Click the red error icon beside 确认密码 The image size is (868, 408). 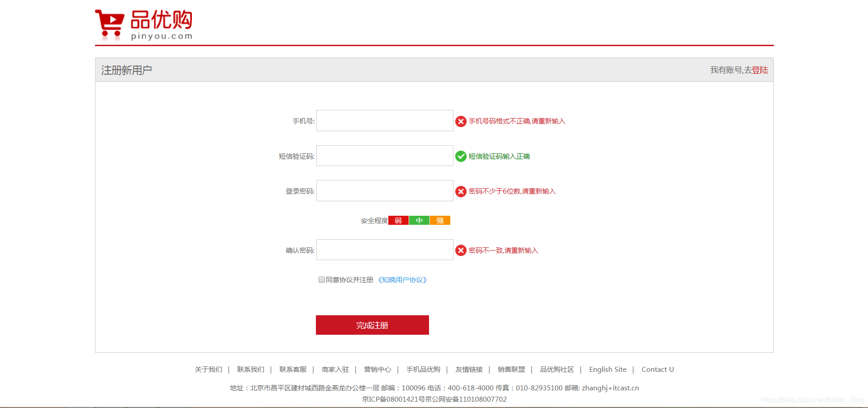461,250
